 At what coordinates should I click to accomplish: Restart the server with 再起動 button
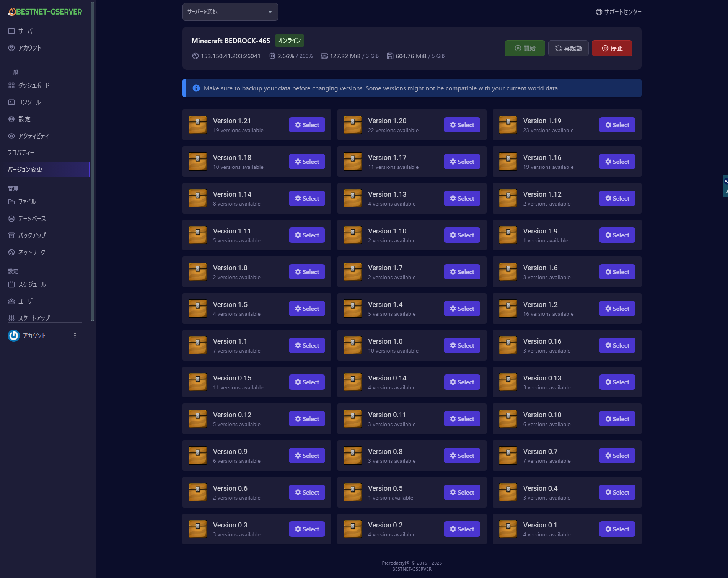(x=568, y=48)
